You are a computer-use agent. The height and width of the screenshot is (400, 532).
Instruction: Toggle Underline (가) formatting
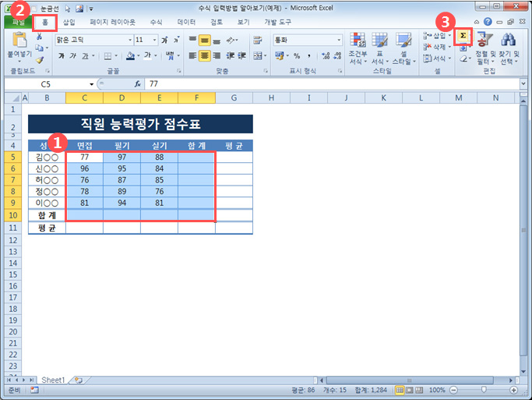point(85,55)
